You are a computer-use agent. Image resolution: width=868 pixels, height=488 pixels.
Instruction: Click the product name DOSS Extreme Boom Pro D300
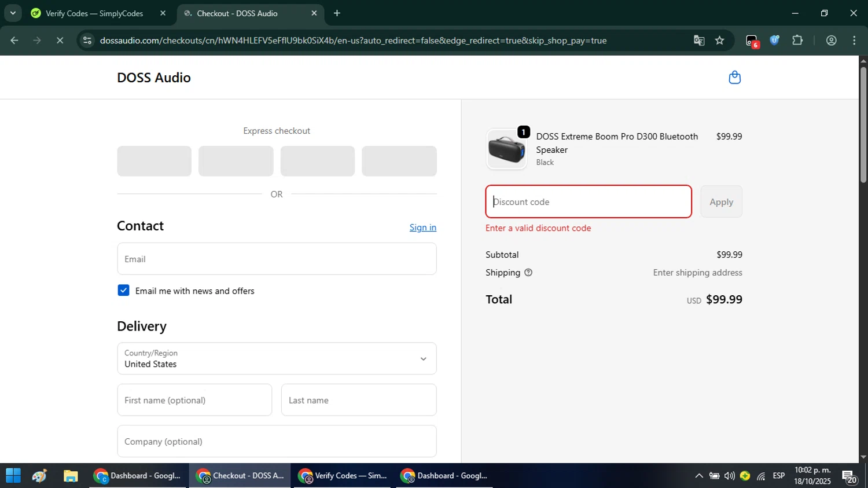click(617, 143)
